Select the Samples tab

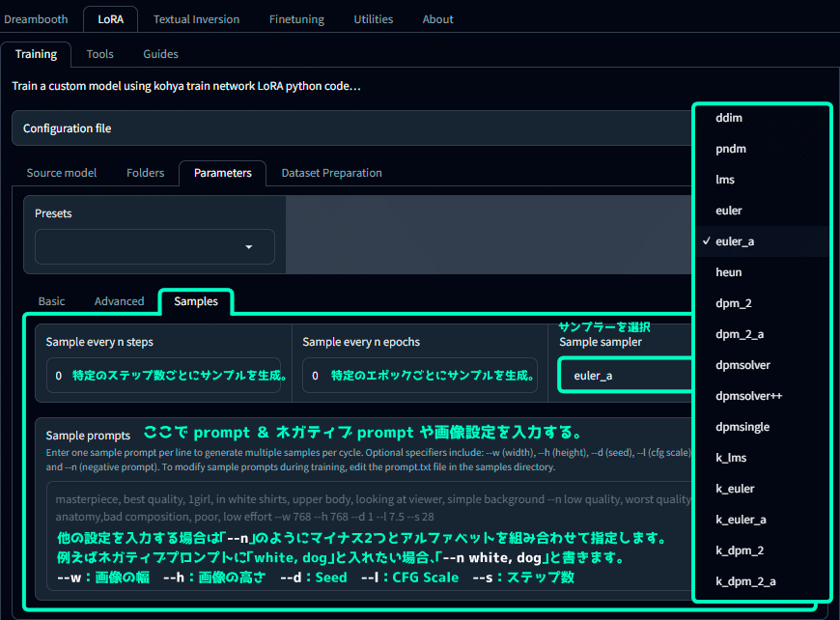(x=196, y=301)
